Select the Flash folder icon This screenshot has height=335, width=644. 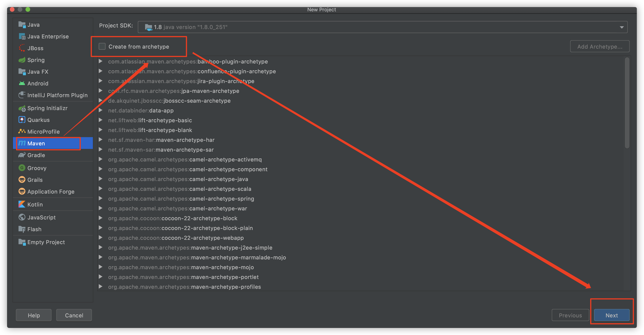coord(22,229)
